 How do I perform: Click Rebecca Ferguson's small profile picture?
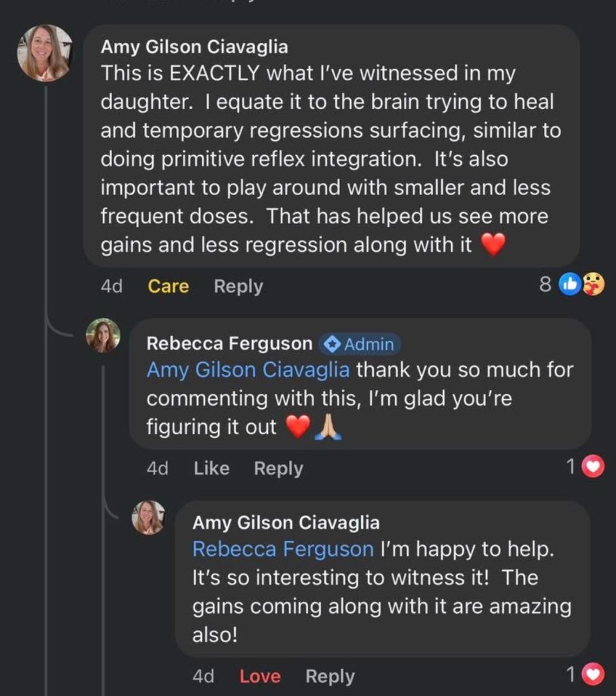(x=103, y=335)
